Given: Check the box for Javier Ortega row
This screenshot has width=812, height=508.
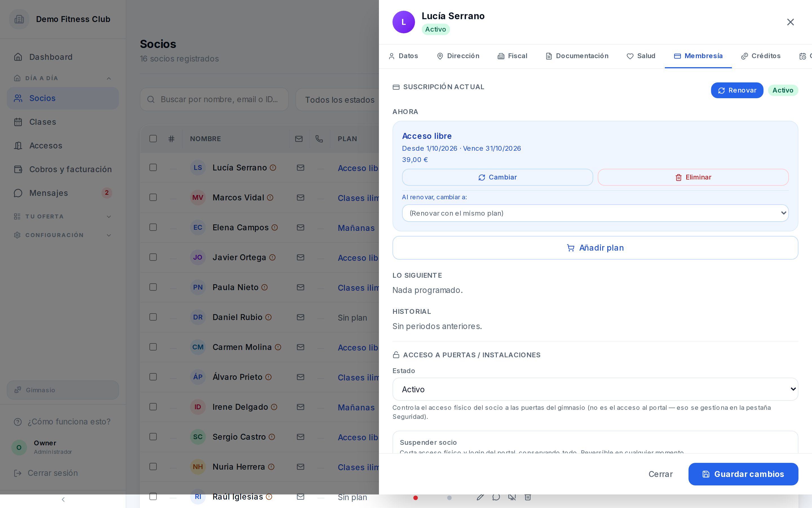Looking at the screenshot, I should (153, 257).
